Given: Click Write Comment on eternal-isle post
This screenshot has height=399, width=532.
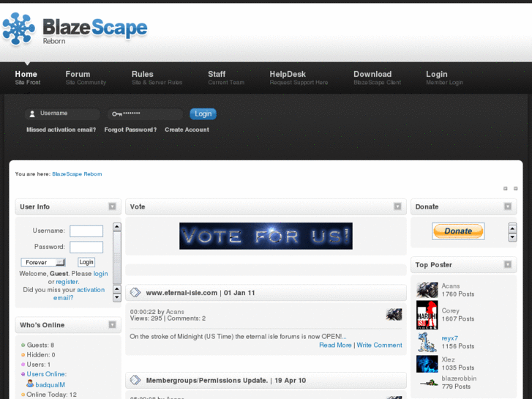Looking at the screenshot, I should point(379,345).
